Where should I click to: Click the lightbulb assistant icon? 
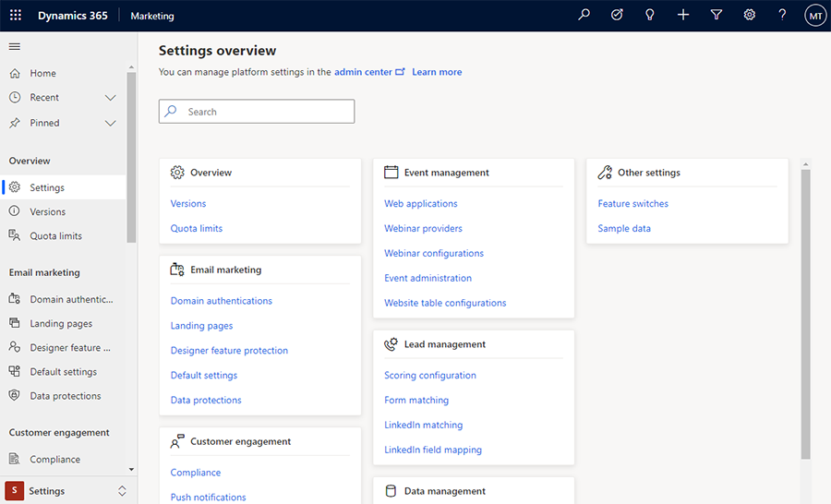tap(650, 16)
